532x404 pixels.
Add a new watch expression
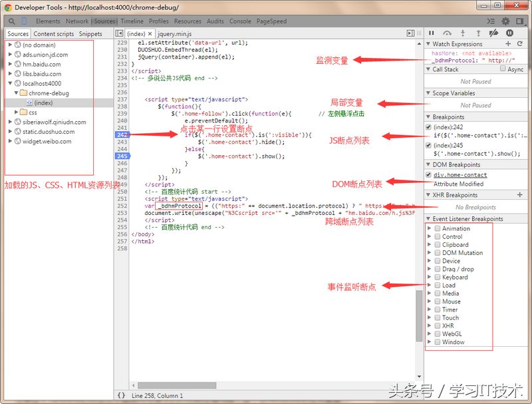[x=509, y=44]
